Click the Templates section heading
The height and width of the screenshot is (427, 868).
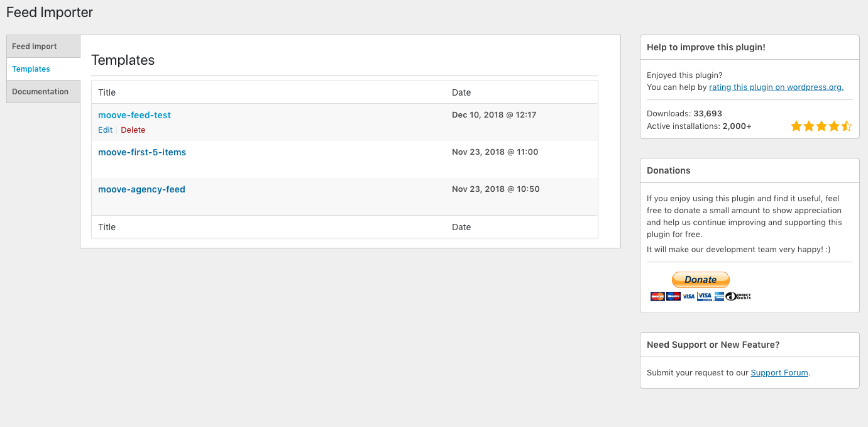(x=123, y=60)
